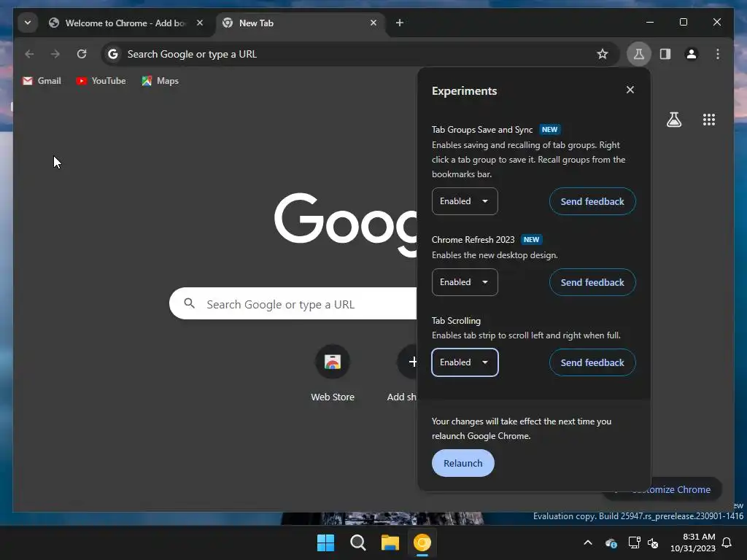Open a new tab with plus button

coord(400,23)
